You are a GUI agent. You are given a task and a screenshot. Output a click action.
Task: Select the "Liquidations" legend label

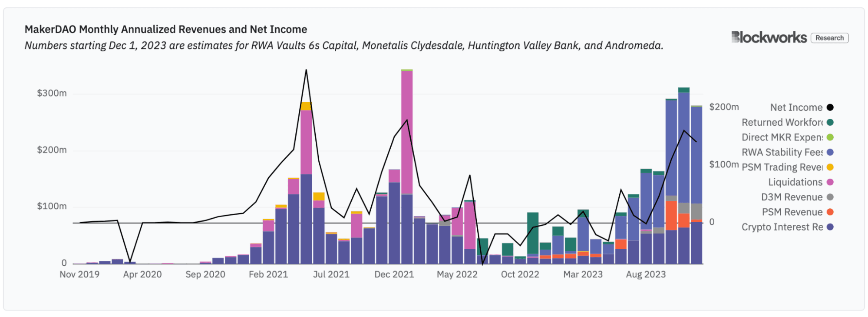[795, 182]
